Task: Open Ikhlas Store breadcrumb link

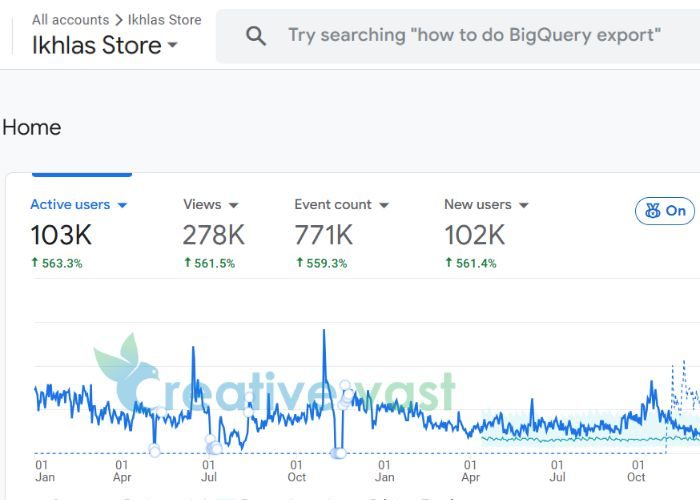Action: coord(164,20)
